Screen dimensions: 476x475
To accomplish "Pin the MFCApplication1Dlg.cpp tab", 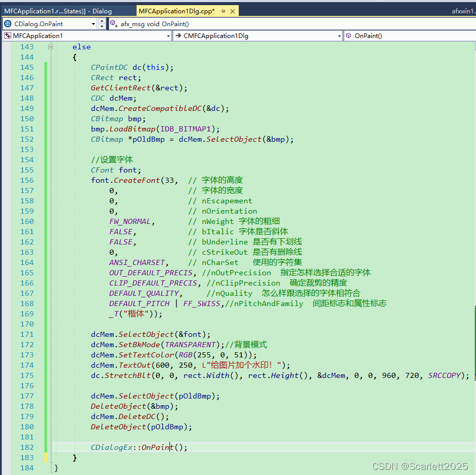I will click(223, 11).
